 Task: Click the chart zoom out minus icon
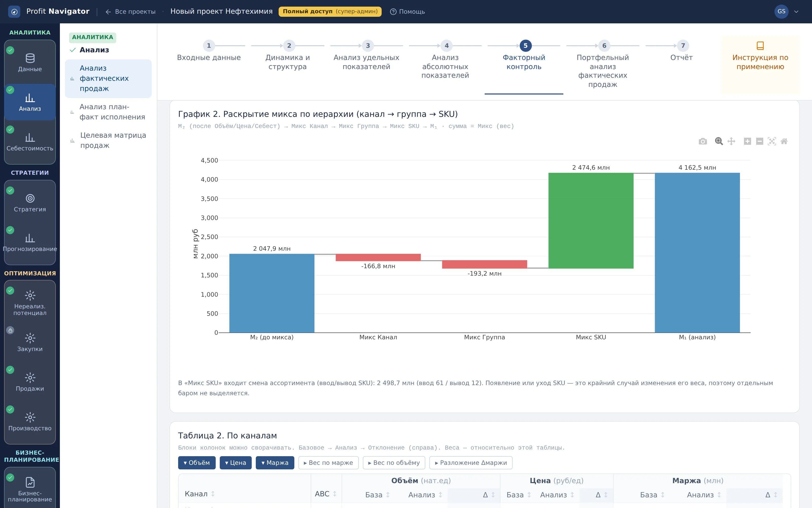(760, 141)
